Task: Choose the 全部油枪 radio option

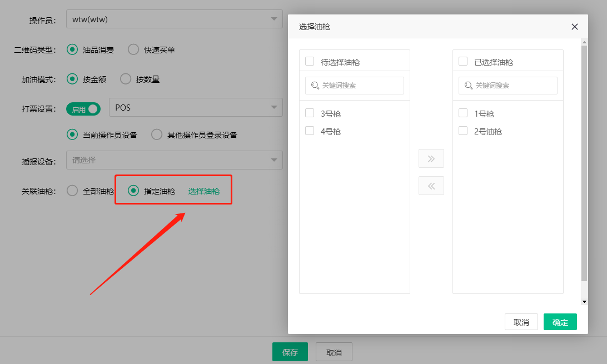Action: point(72,191)
